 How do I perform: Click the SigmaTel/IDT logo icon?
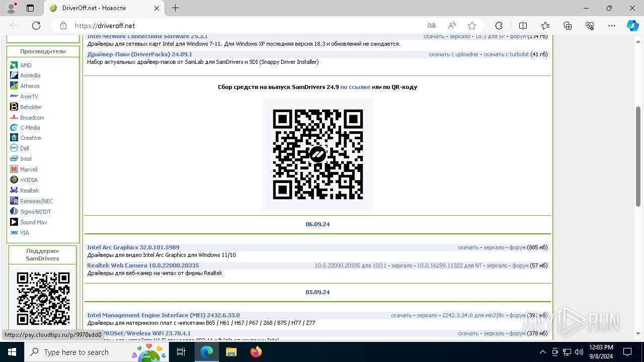(x=14, y=212)
